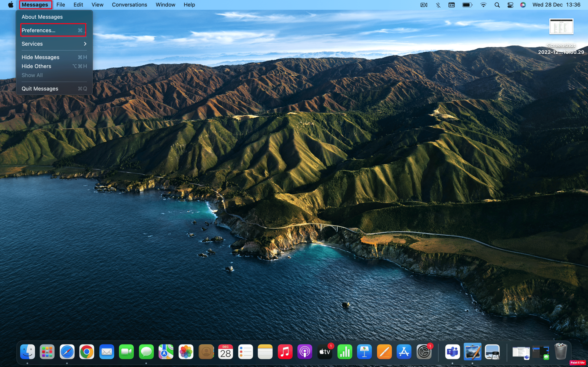This screenshot has width=588, height=367.
Task: Expand Services submenu arrow
Action: point(85,44)
